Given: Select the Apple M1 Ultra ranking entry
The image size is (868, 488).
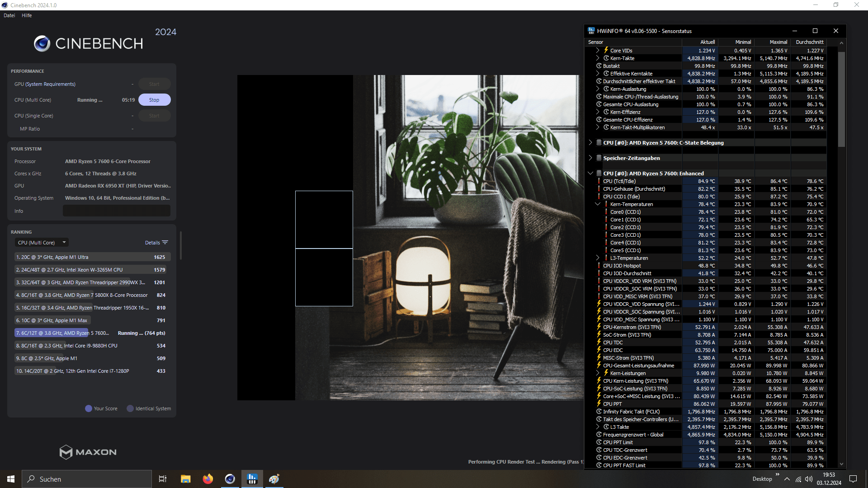Looking at the screenshot, I should (92, 257).
